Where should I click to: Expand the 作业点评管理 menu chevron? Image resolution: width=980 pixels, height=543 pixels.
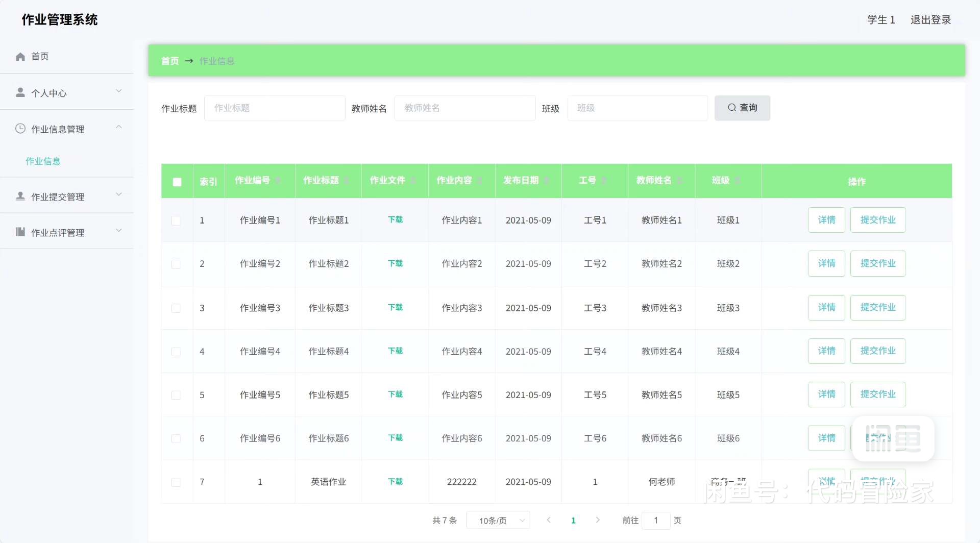tap(119, 231)
